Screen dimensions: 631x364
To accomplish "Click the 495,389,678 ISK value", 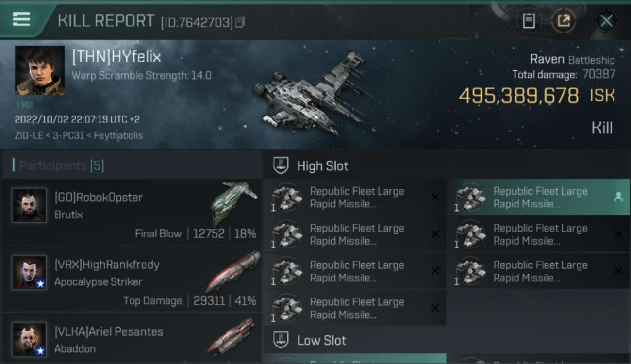I will coord(518,96).
